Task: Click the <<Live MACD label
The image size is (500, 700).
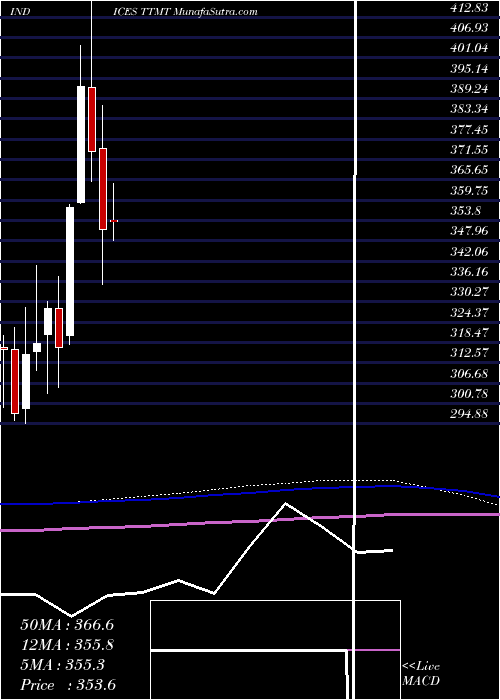Action: point(421,673)
